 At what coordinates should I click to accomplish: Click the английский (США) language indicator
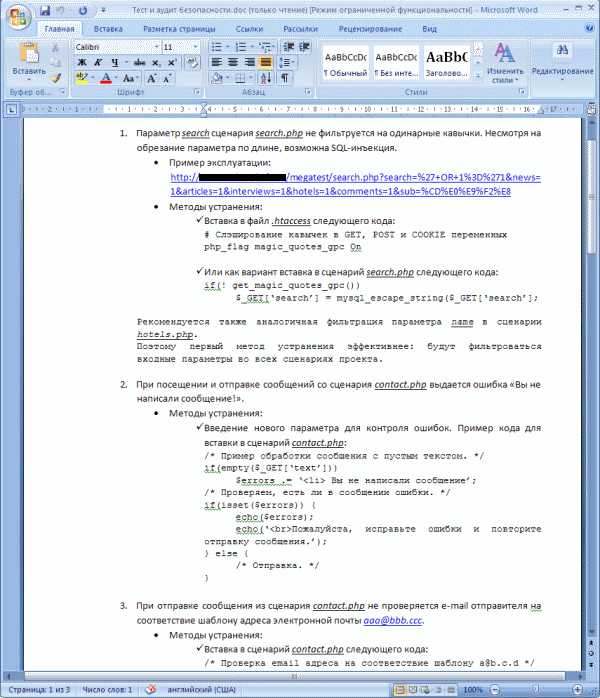pos(201,690)
